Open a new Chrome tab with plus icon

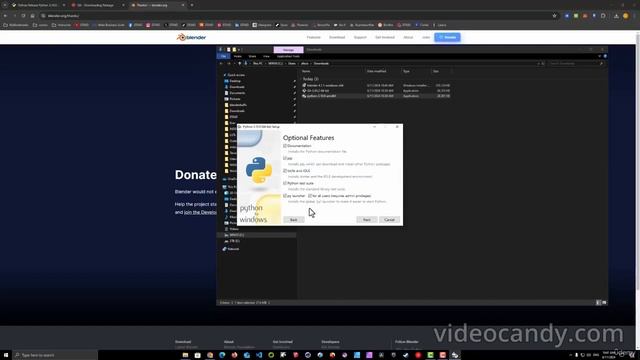coord(192,5)
